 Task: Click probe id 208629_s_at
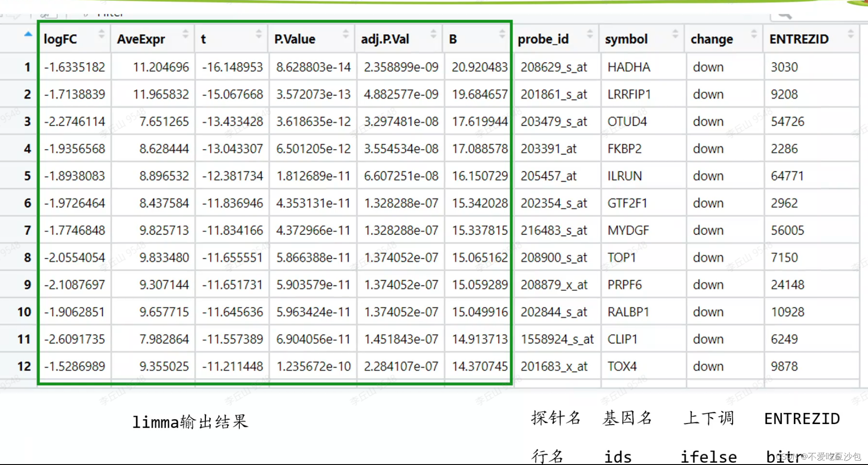pos(554,67)
